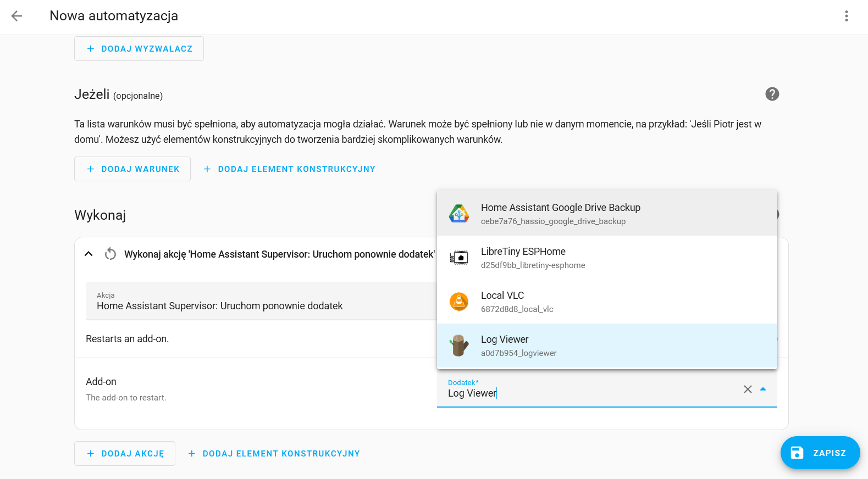Click the Nowa automatyzacja title
This screenshot has width=868, height=479.
pyautogui.click(x=114, y=16)
